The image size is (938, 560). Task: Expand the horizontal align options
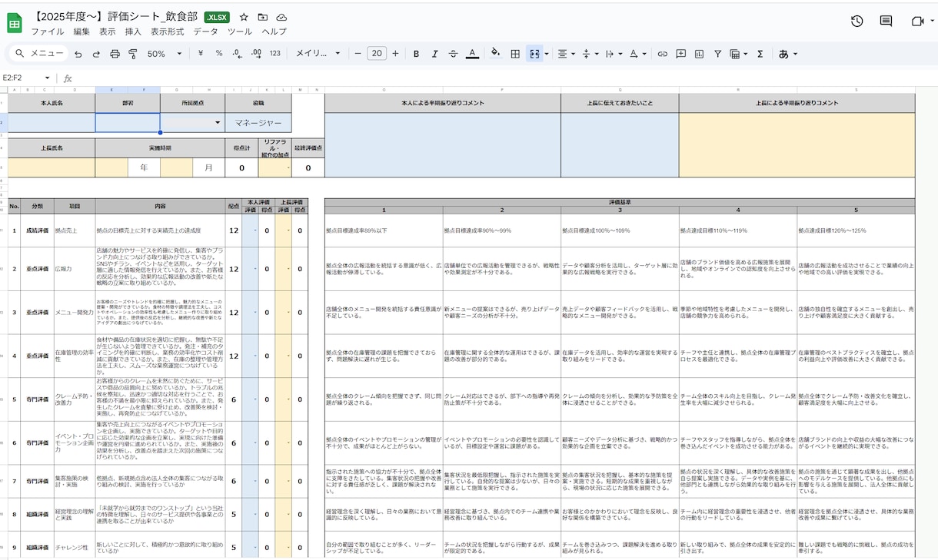click(565, 54)
